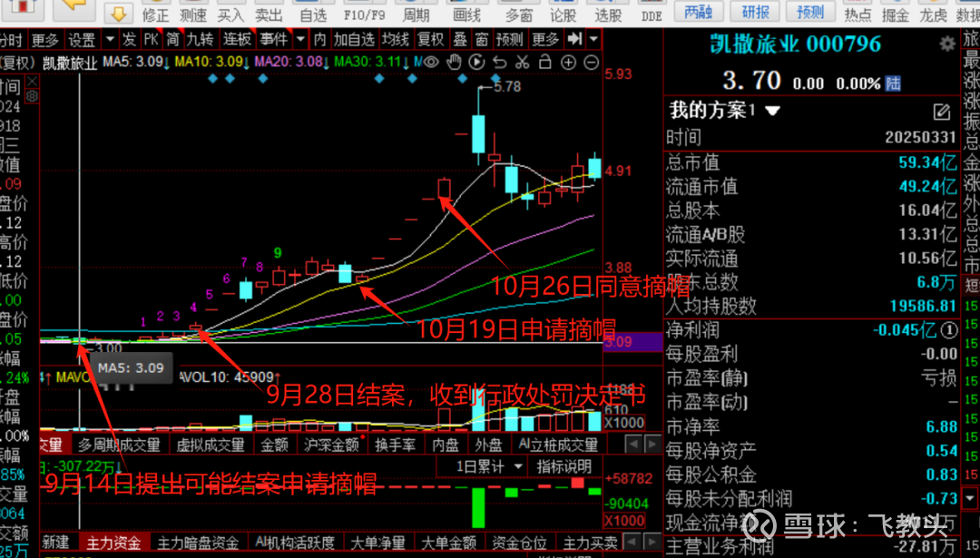Image resolution: width=980 pixels, height=558 pixels.
Task: Click the circled info icon next to 净利润
Action: (x=949, y=330)
